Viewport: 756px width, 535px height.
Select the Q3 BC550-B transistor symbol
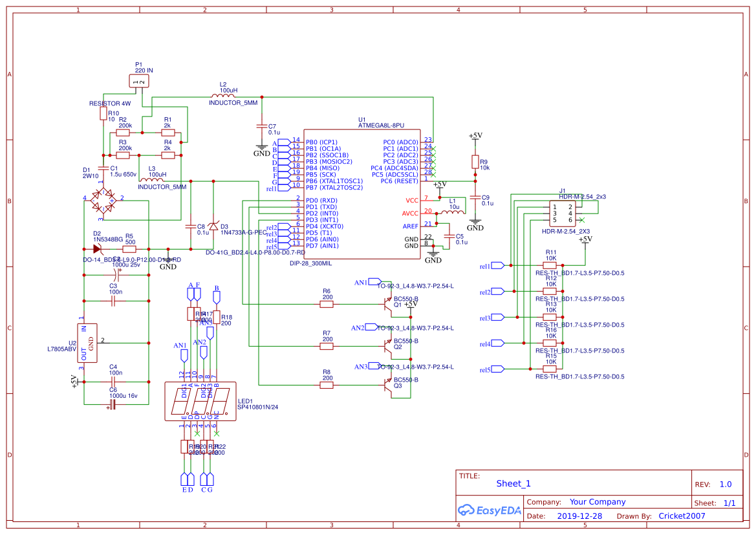pyautogui.click(x=387, y=385)
